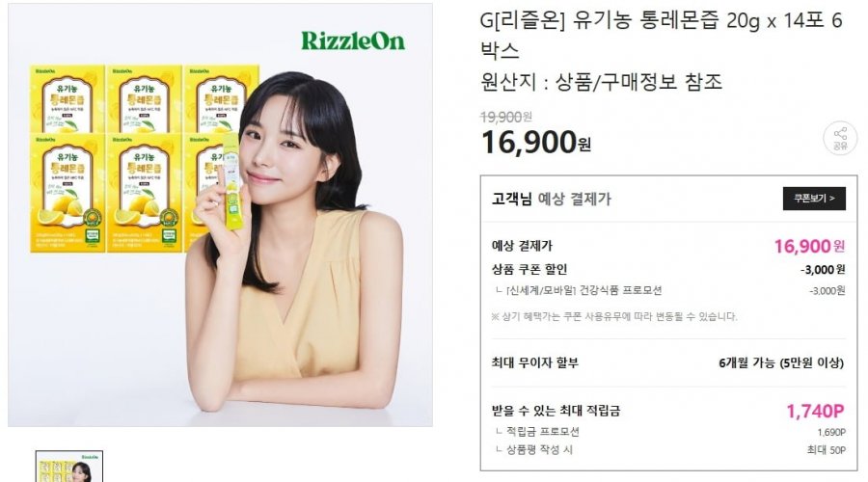Screen dimensions: 868x482
Task: Click the RizzleOn brand logo
Action: (353, 40)
